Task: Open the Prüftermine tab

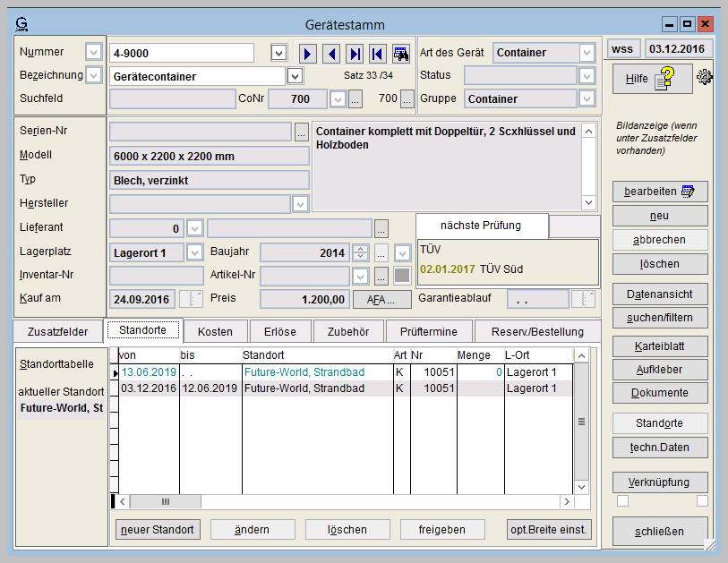Action: (x=430, y=332)
